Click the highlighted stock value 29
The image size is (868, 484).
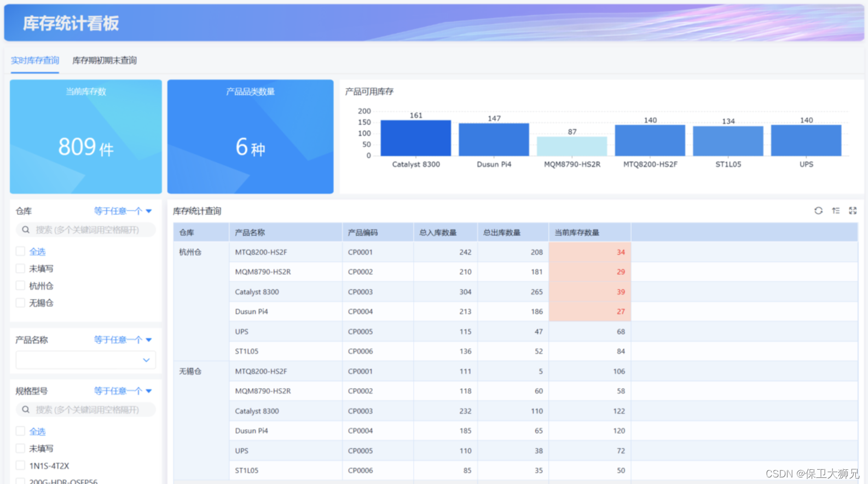[621, 272]
